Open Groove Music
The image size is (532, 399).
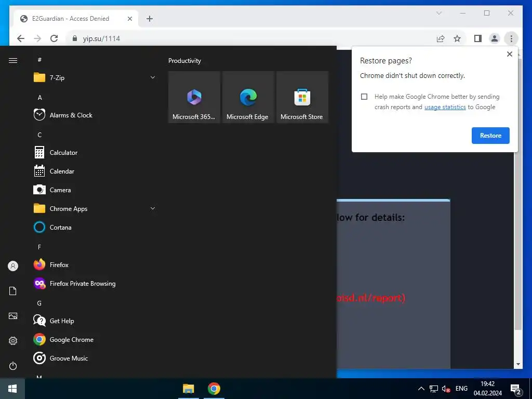95,358
